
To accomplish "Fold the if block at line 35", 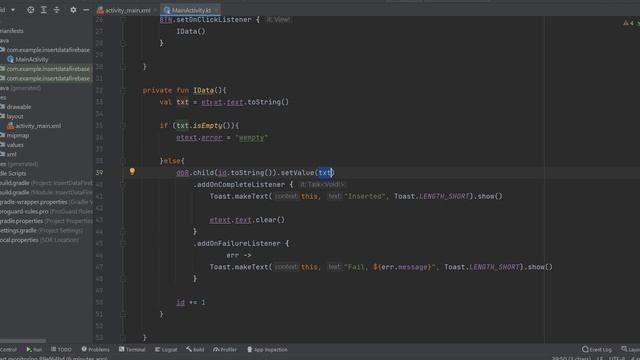I will 123,126.
